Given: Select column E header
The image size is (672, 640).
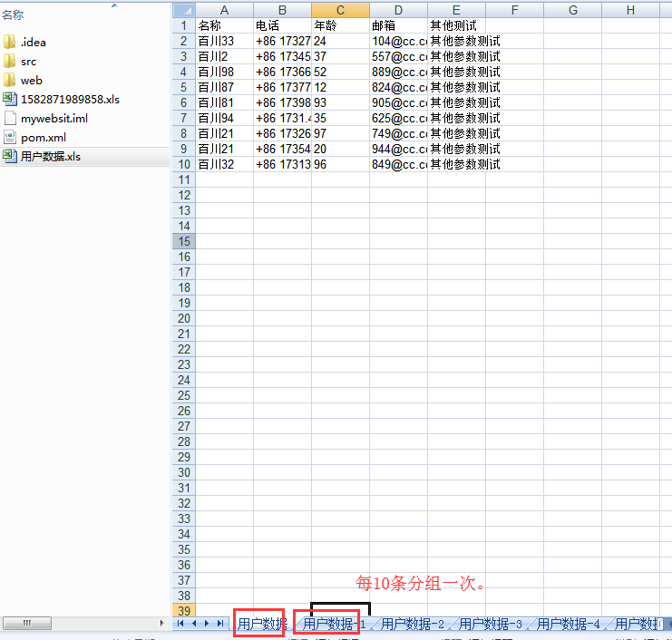Looking at the screenshot, I should [x=456, y=10].
